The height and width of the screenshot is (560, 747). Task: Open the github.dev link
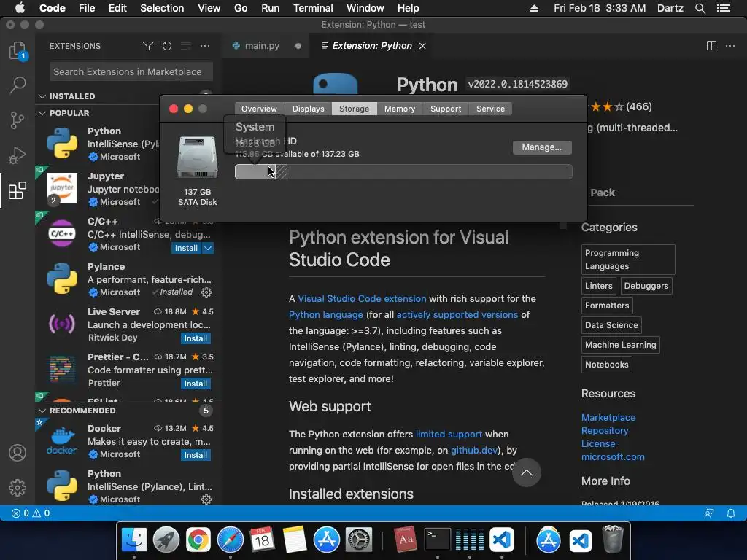(474, 451)
